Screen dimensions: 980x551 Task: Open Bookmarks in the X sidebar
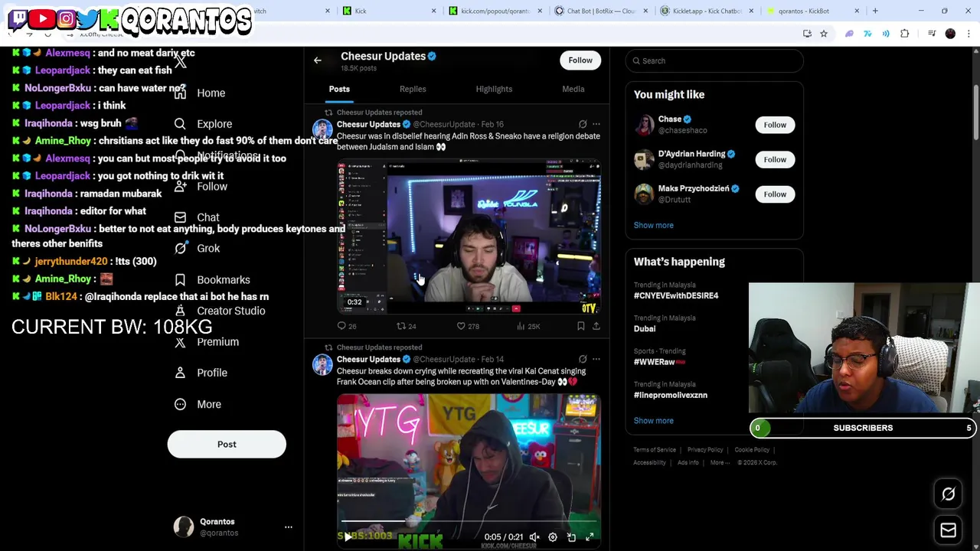(x=212, y=279)
